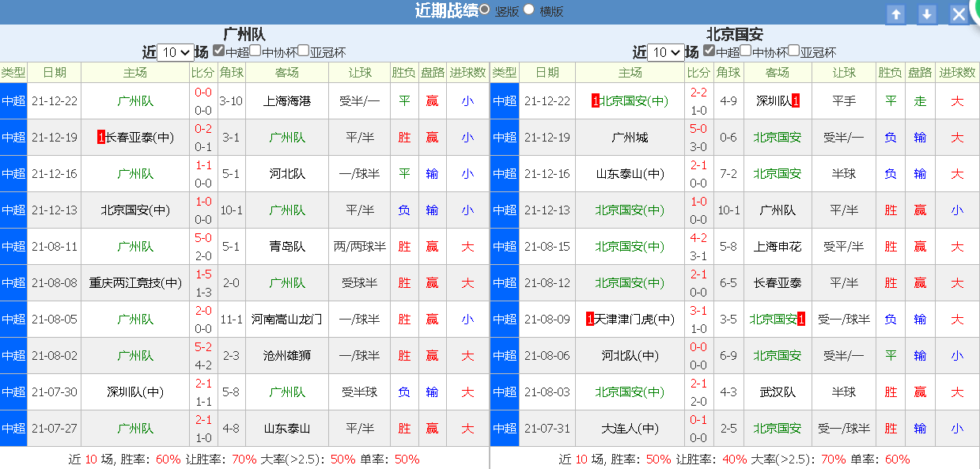Screen dimensions: 980x469
Task: Click 3-1 score on 21-08-09 row
Action: tap(698, 310)
